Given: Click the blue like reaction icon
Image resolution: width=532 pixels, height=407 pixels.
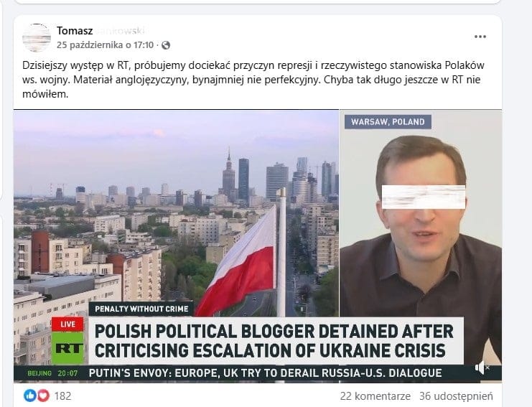Looking at the screenshot, I should pyautogui.click(x=29, y=396).
